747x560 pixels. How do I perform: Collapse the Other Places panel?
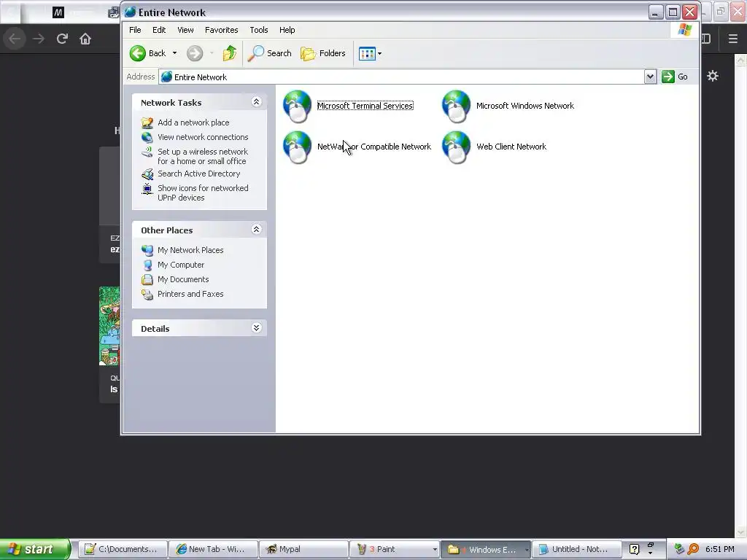coord(256,230)
